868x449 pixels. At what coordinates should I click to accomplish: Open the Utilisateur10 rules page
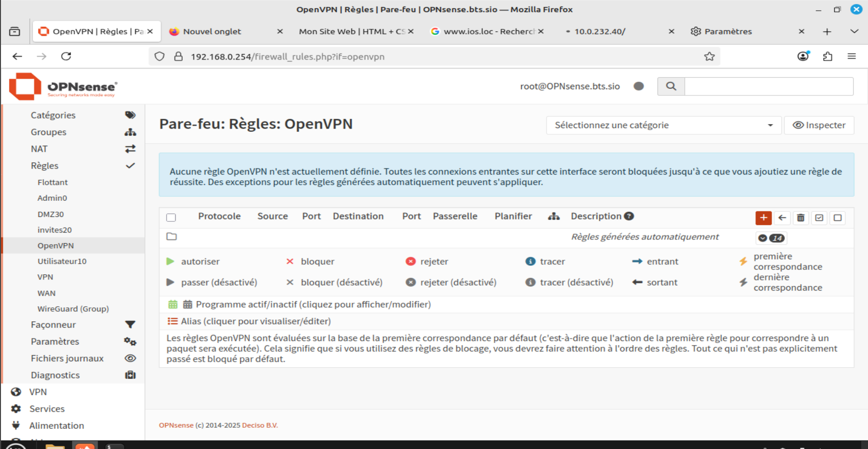(x=62, y=261)
